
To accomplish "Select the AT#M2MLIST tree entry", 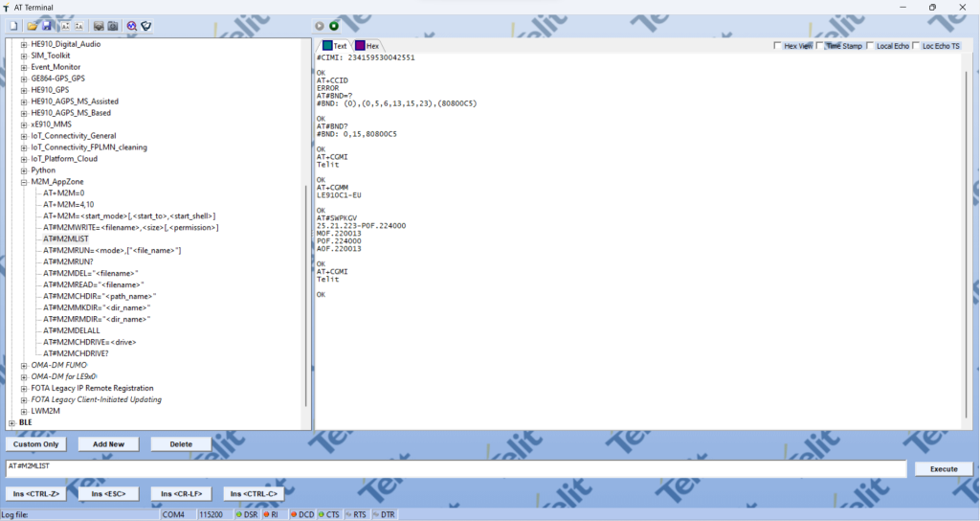I will (x=66, y=238).
